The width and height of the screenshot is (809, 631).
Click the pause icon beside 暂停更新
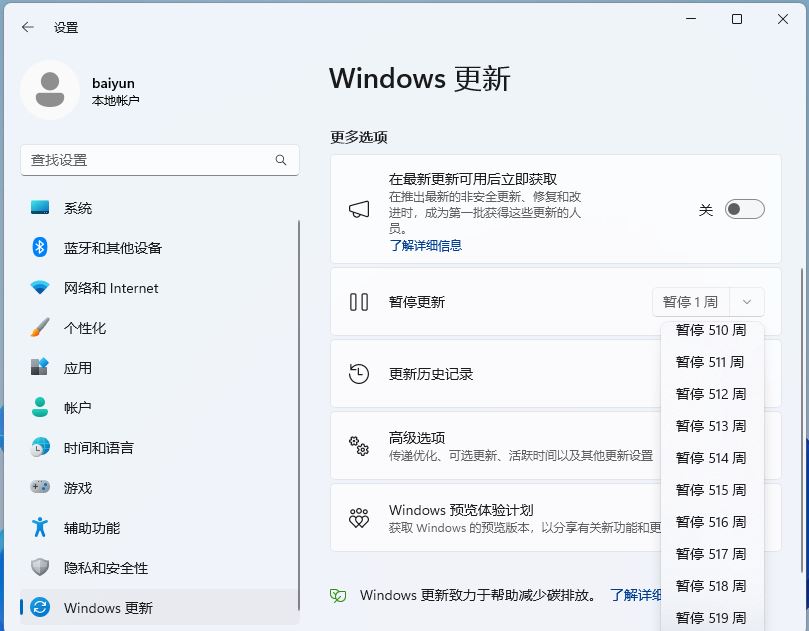coord(359,302)
